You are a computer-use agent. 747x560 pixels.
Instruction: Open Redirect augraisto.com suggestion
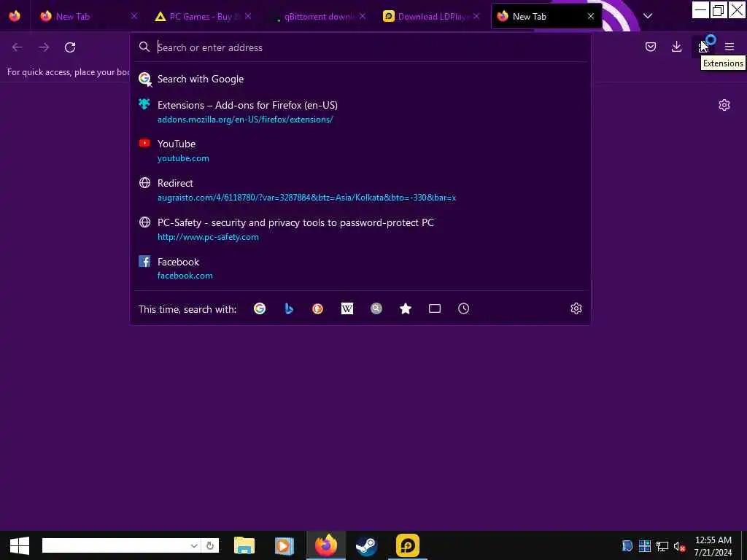pos(360,190)
